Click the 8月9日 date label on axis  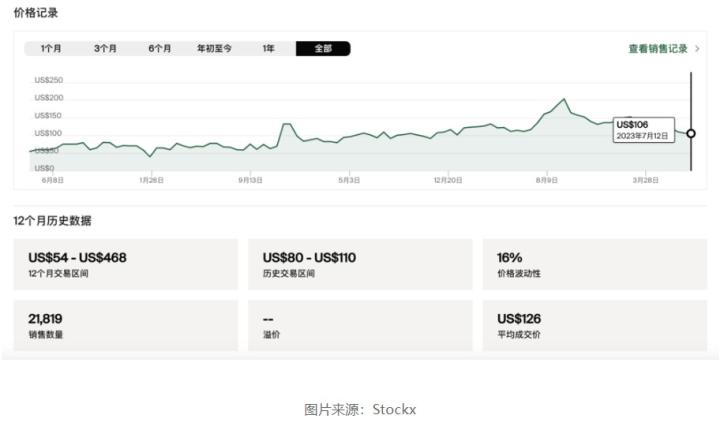pos(546,180)
